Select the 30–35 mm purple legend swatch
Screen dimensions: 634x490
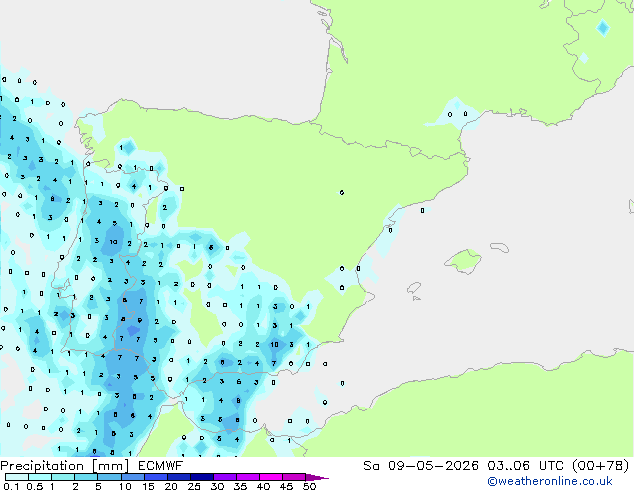(x=224, y=477)
